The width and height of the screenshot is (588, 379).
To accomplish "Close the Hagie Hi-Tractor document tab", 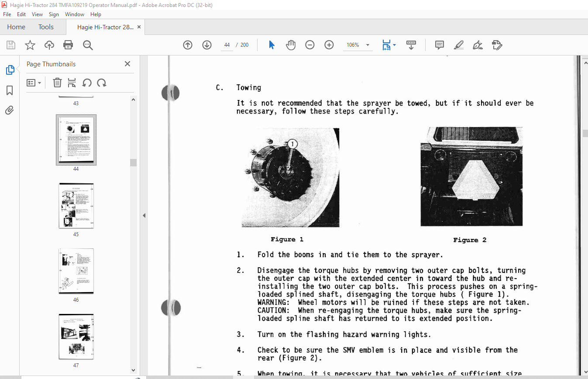I will [x=139, y=27].
